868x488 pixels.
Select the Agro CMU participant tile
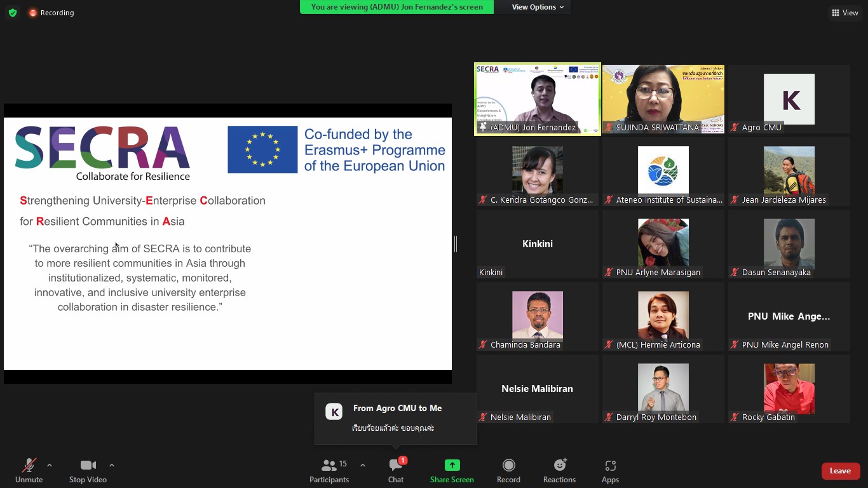(x=789, y=98)
